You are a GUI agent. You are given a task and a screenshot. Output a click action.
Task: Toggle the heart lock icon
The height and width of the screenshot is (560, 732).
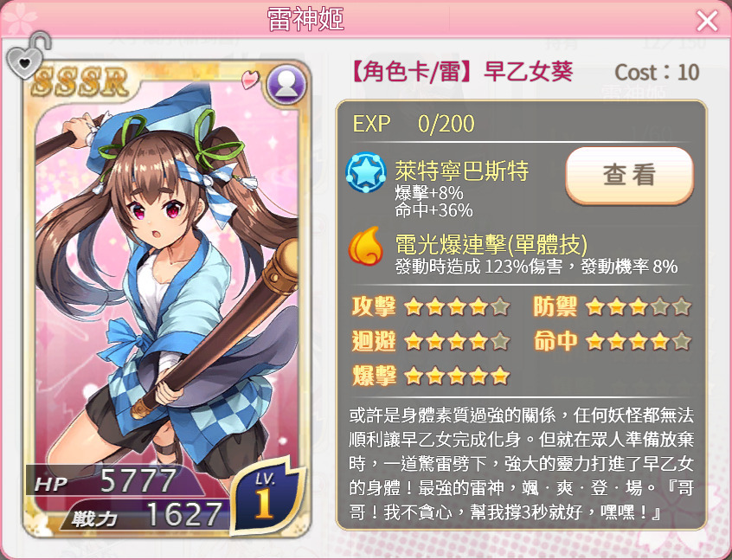pyautogui.click(x=28, y=55)
